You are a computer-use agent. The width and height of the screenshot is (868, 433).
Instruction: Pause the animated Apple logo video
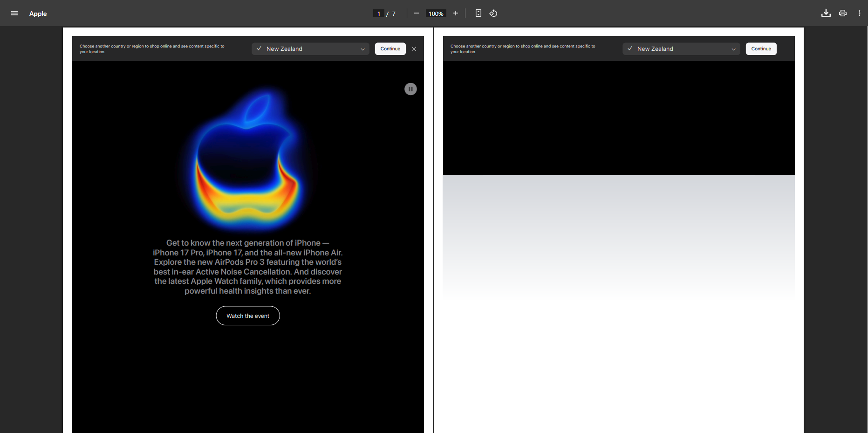pyautogui.click(x=410, y=89)
